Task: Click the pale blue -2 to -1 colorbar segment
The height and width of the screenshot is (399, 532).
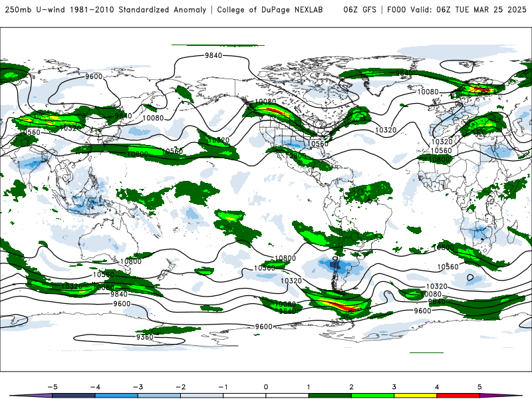Action: point(202,396)
